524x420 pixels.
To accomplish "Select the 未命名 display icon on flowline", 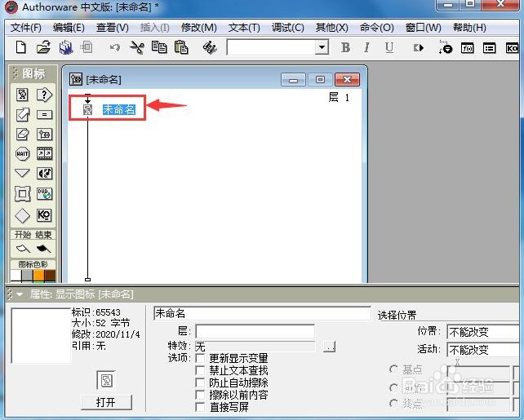I will coord(87,109).
